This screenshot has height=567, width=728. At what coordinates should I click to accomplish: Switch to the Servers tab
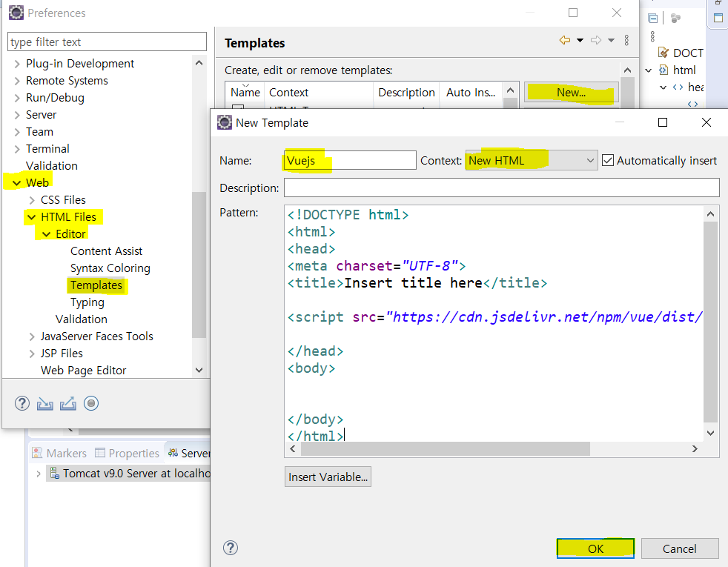(189, 453)
